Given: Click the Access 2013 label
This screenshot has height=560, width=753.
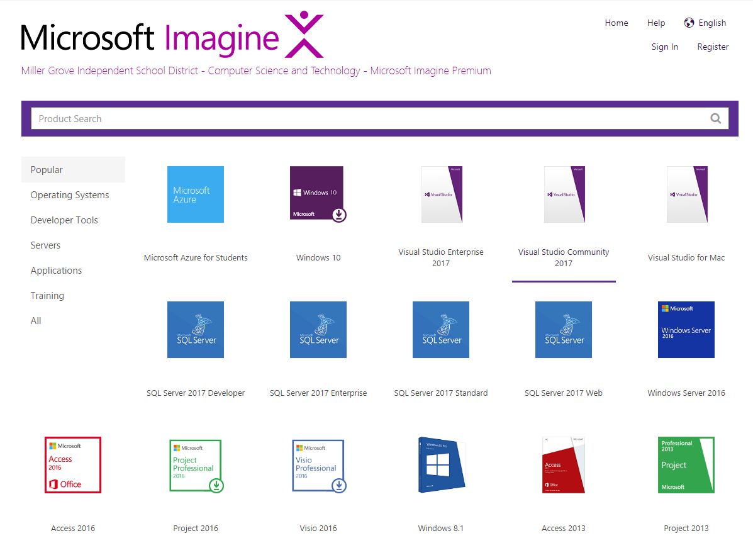Looking at the screenshot, I should tap(564, 529).
